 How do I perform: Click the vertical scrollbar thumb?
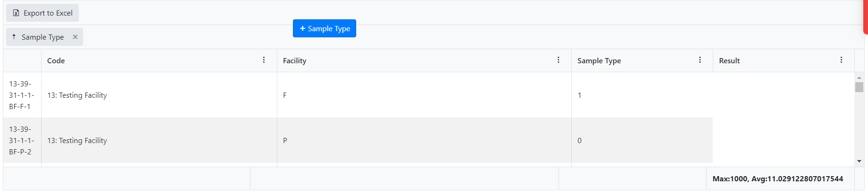pos(859,87)
